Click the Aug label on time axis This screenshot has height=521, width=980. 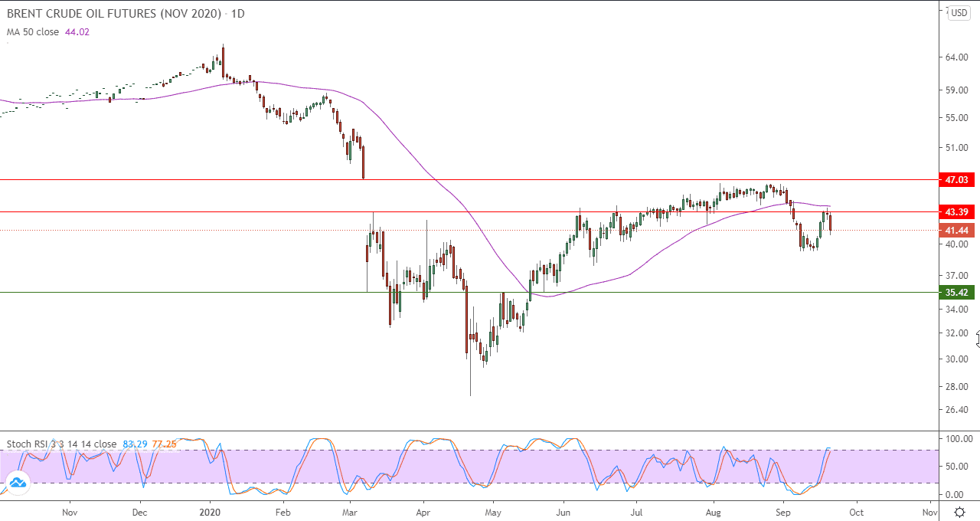pos(714,511)
